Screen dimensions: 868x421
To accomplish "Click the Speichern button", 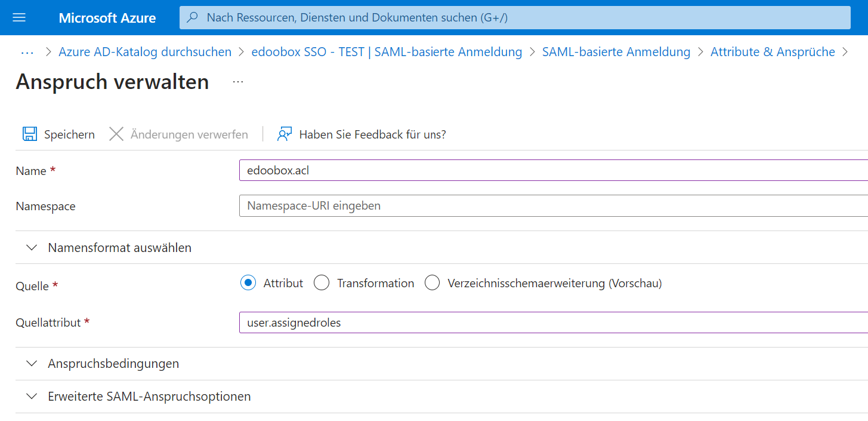I will pyautogui.click(x=69, y=134).
